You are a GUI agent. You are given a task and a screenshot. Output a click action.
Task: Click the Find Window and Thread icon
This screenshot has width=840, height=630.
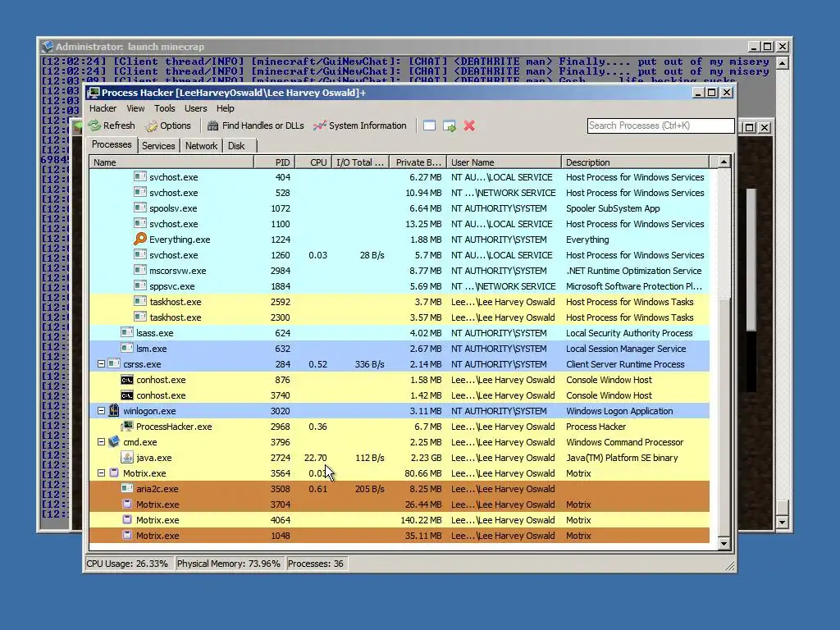tap(450, 126)
